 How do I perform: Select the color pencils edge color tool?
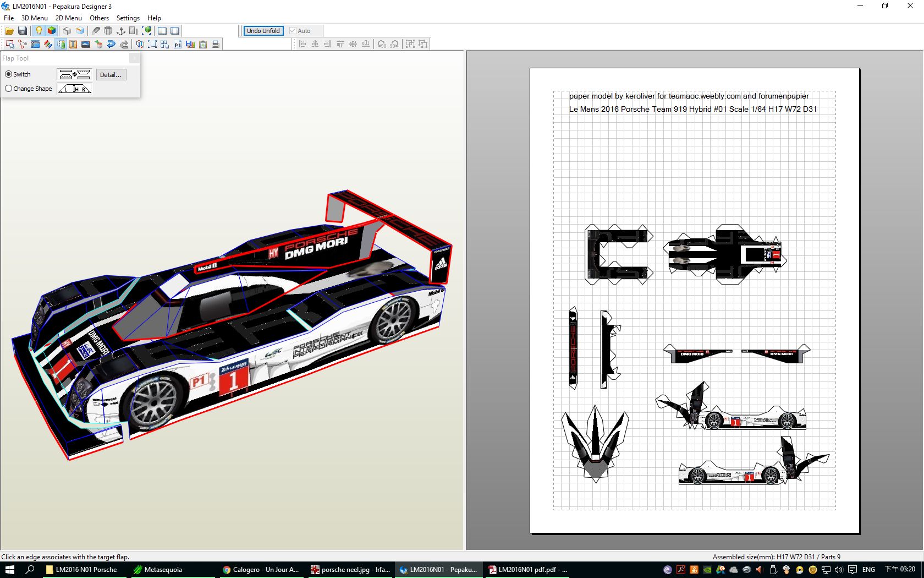pyautogui.click(x=48, y=44)
